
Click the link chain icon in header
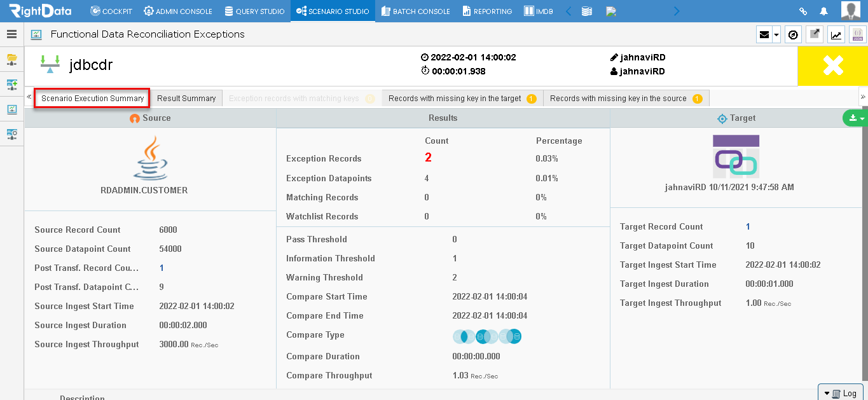tap(803, 11)
